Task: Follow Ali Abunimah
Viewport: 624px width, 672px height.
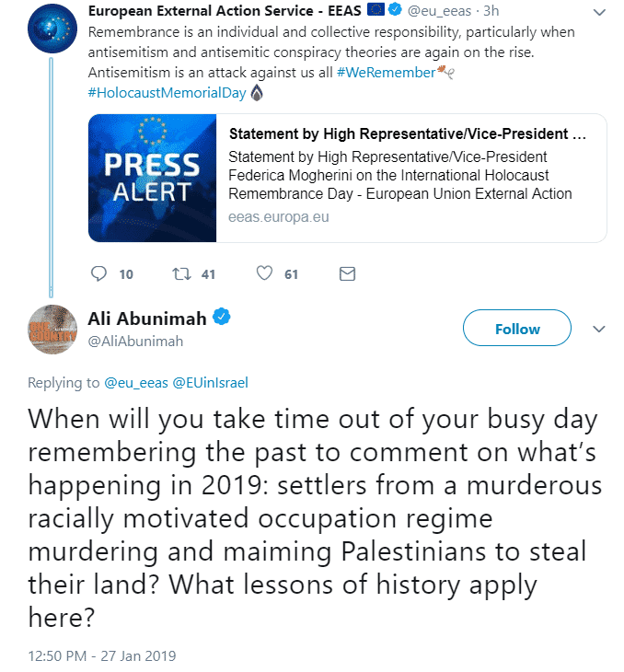Action: 517,328
